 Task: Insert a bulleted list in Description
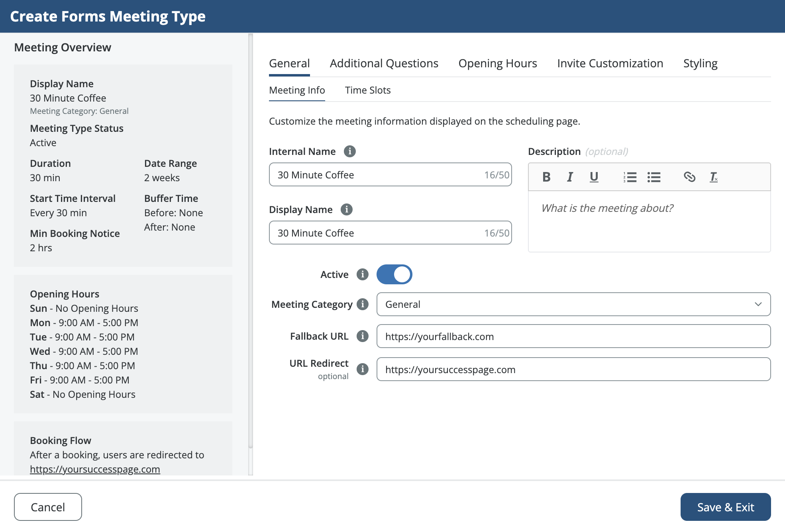[x=654, y=177]
